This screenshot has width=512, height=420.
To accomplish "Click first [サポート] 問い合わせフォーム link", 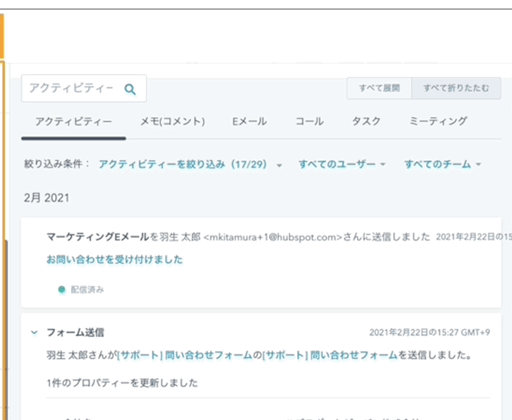I will 185,355.
